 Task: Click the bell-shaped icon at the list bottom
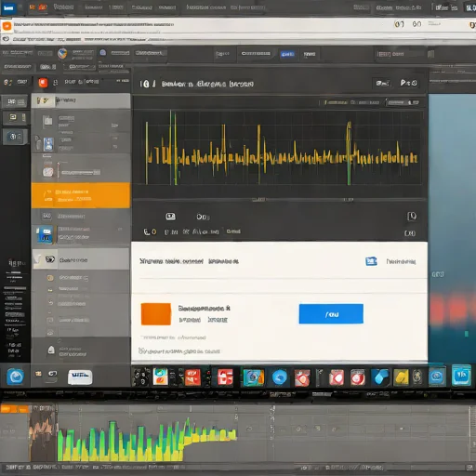point(51,350)
